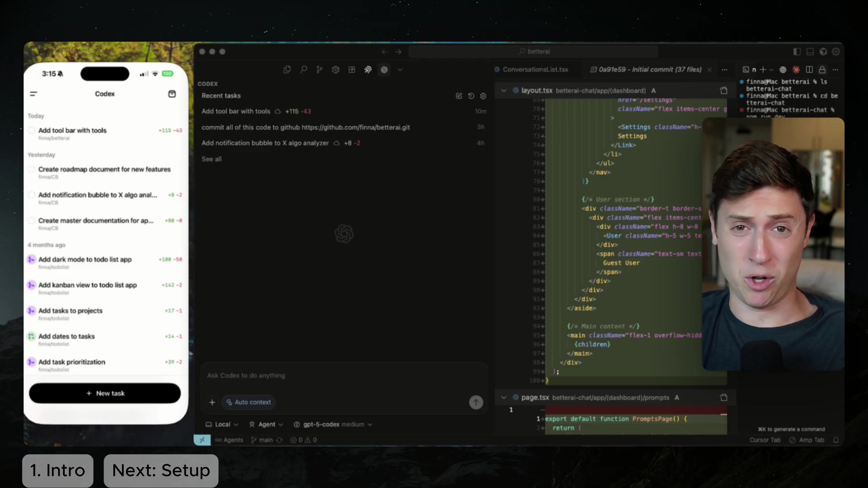868x488 pixels.
Task: Open layout.tsx file via its header icon
Action: (x=724, y=90)
